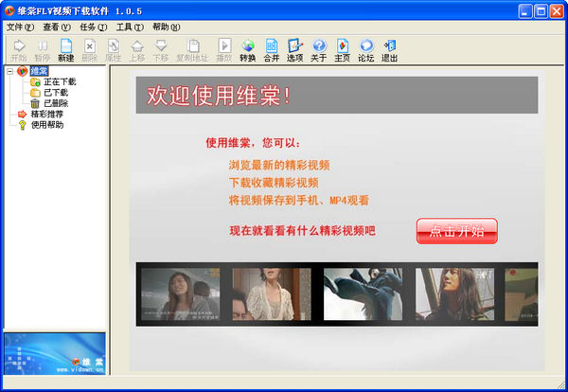Close the 维棠FLV window
The height and width of the screenshot is (392, 568).
click(x=557, y=11)
